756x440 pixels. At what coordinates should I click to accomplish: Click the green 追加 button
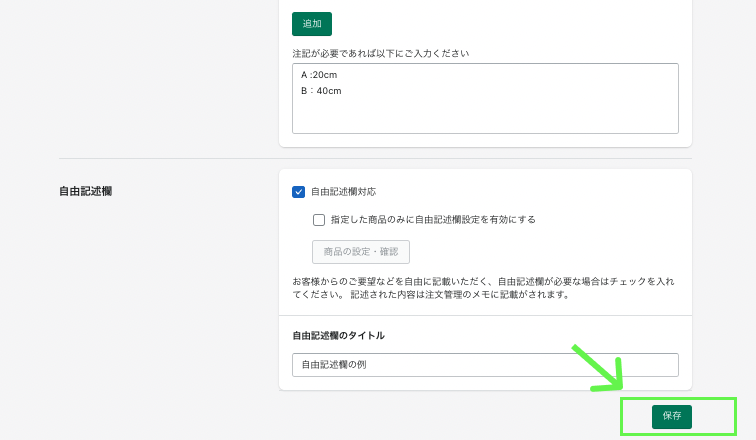click(x=311, y=24)
